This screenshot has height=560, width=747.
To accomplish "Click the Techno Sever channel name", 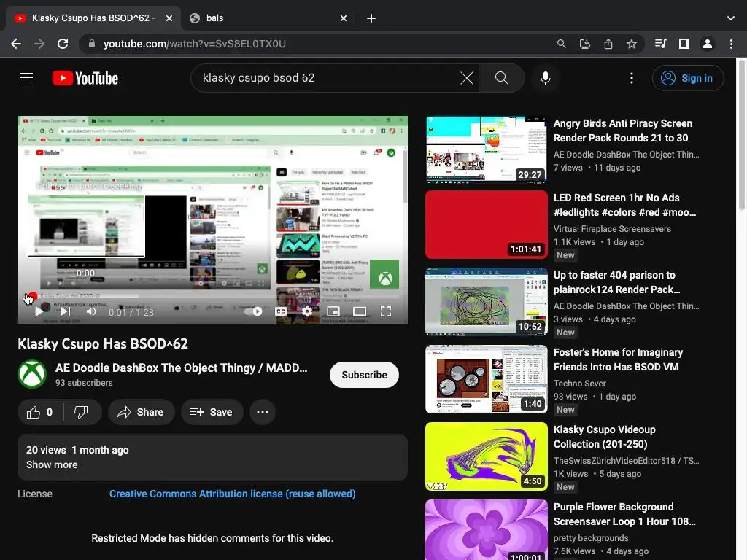I will coord(580,384).
